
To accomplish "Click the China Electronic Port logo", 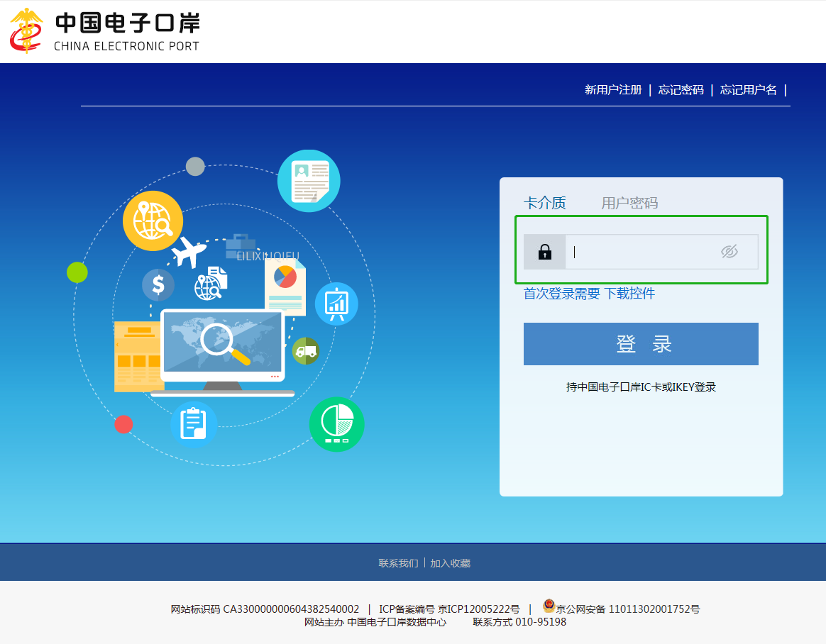I will pos(104,31).
